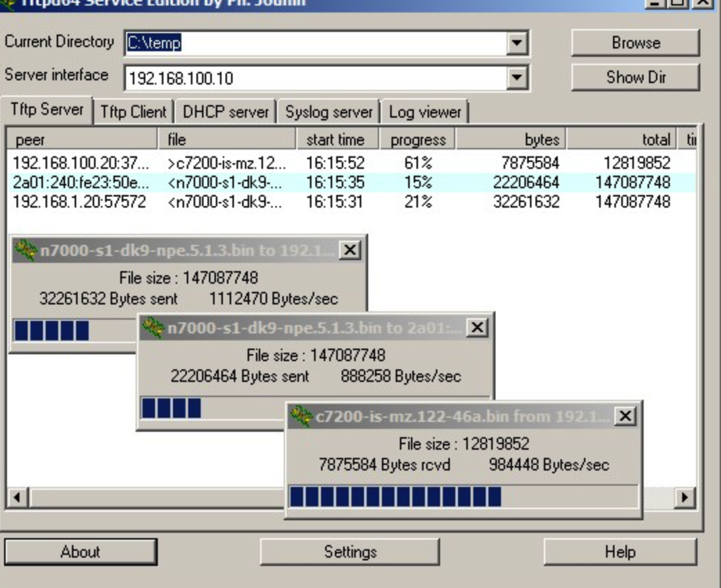Sort by the bytes column header

pyautogui.click(x=511, y=139)
